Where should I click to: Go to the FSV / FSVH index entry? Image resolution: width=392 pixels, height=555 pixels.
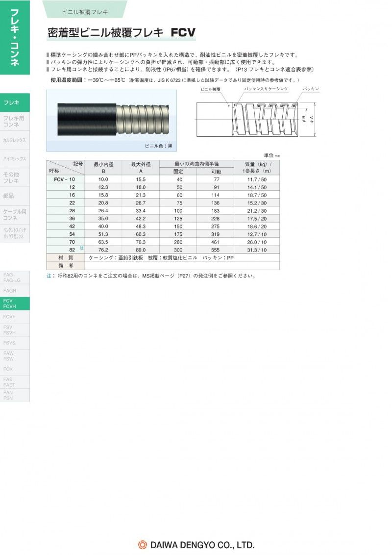coord(15,330)
